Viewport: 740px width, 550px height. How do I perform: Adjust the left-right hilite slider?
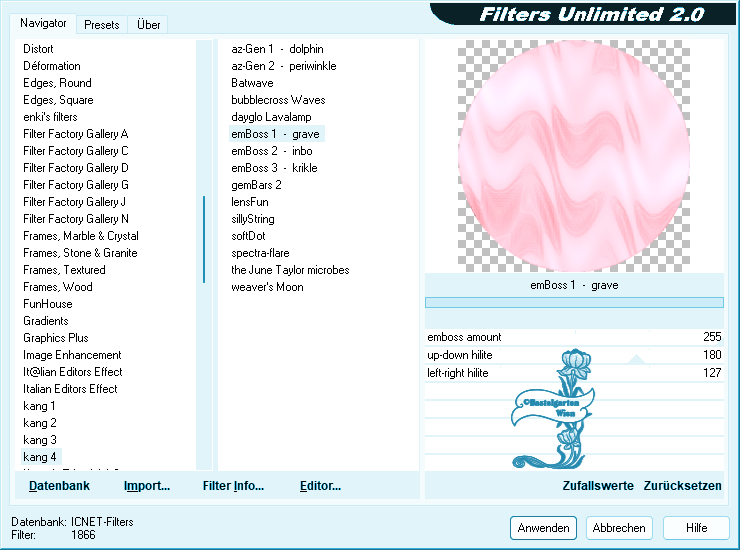tap(574, 373)
